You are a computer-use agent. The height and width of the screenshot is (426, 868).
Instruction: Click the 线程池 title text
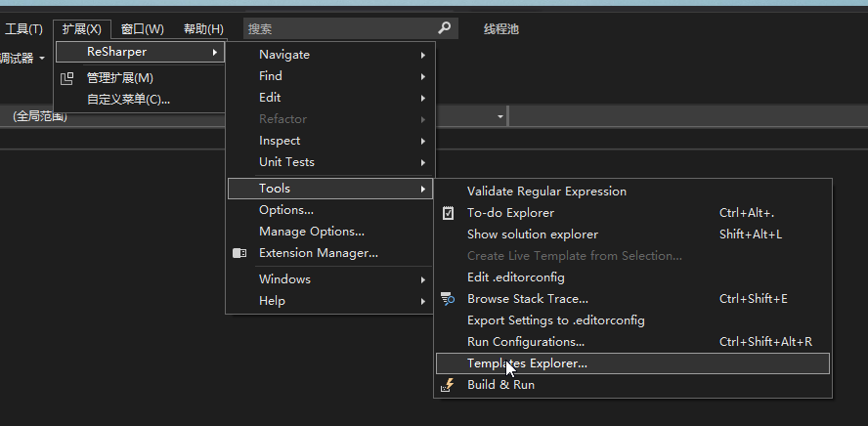coord(501,29)
